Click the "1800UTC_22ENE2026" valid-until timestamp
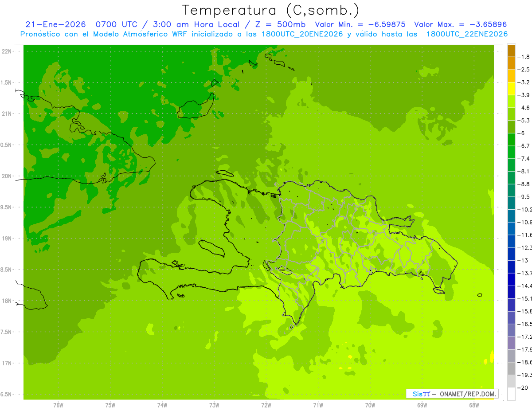The image size is (532, 411). coord(467,34)
